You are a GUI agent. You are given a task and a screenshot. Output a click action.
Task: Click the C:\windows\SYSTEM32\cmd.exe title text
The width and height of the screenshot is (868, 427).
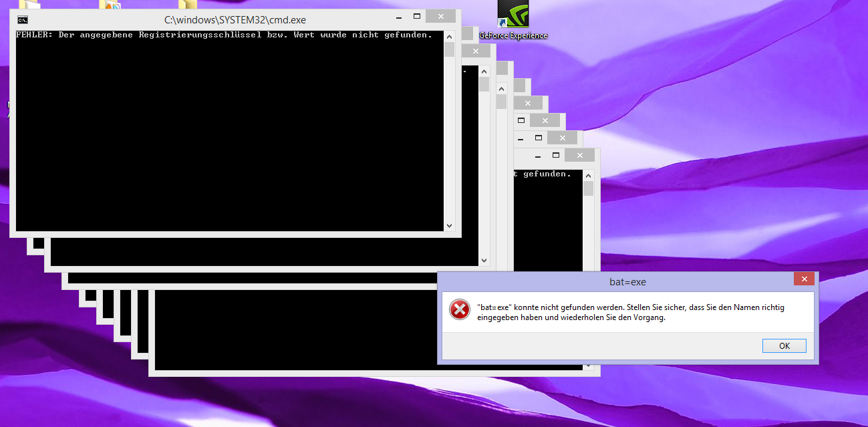point(235,20)
